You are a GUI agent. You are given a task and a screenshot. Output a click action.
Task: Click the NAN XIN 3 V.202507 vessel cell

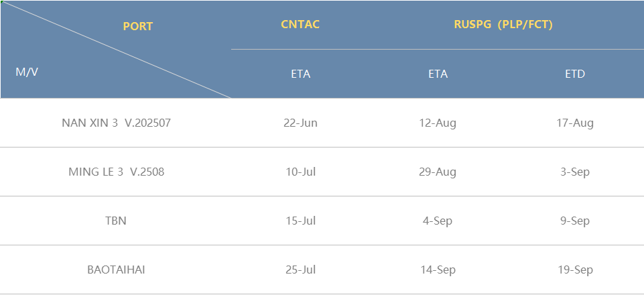(x=116, y=123)
